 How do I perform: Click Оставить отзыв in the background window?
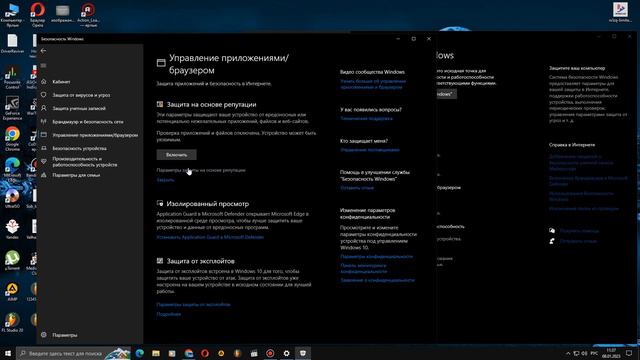pyautogui.click(x=578, y=241)
